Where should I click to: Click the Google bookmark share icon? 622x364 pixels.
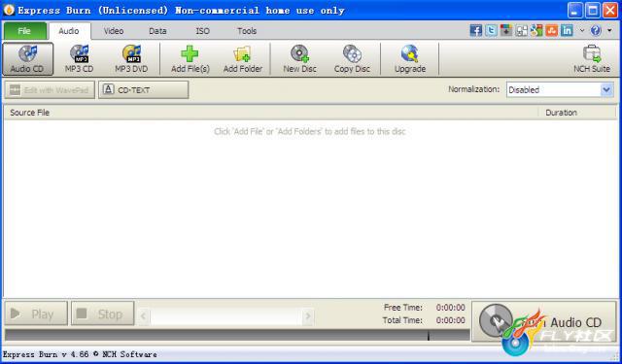click(x=506, y=30)
